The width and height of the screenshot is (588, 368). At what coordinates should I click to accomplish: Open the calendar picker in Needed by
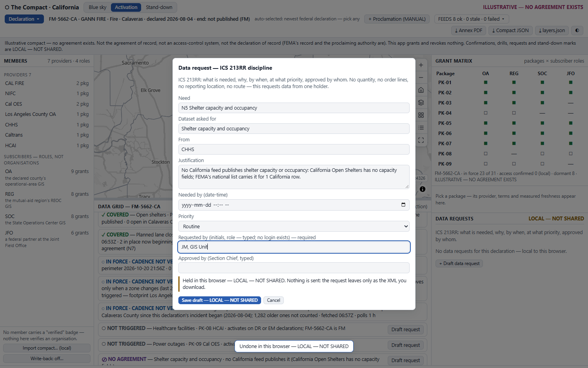coord(403,205)
